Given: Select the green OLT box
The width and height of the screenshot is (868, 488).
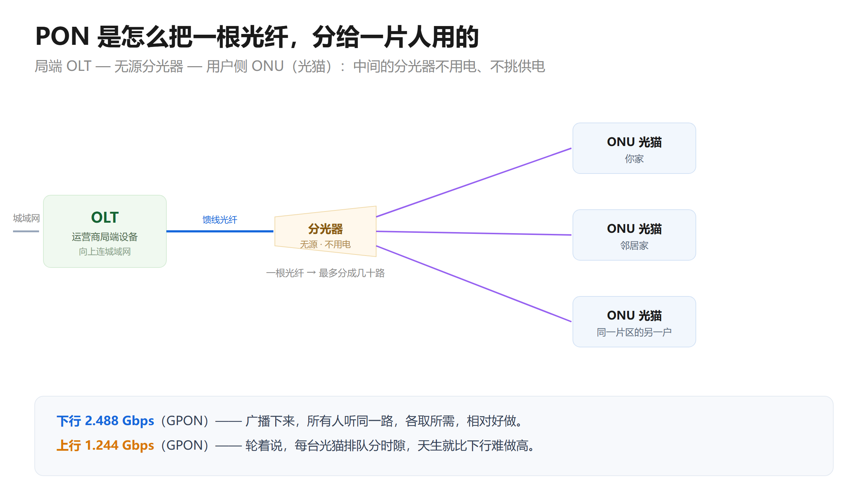Looking at the screenshot, I should 105,231.
